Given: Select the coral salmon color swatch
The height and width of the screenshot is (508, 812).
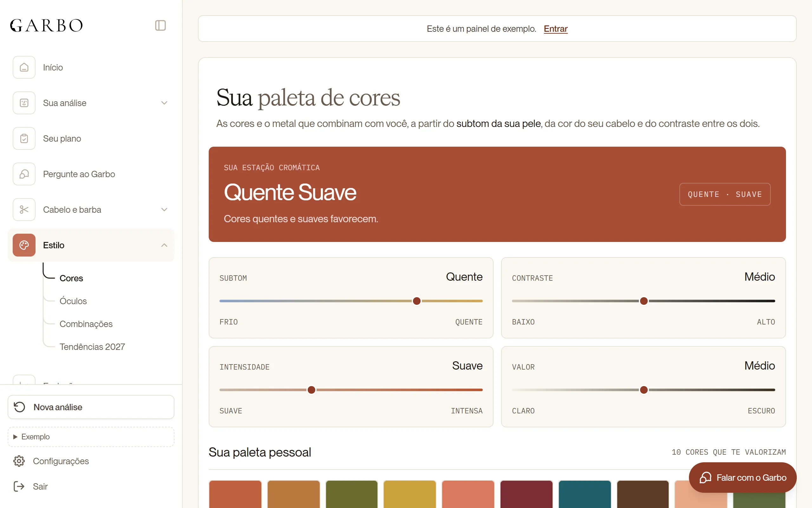Looking at the screenshot, I should tap(468, 494).
